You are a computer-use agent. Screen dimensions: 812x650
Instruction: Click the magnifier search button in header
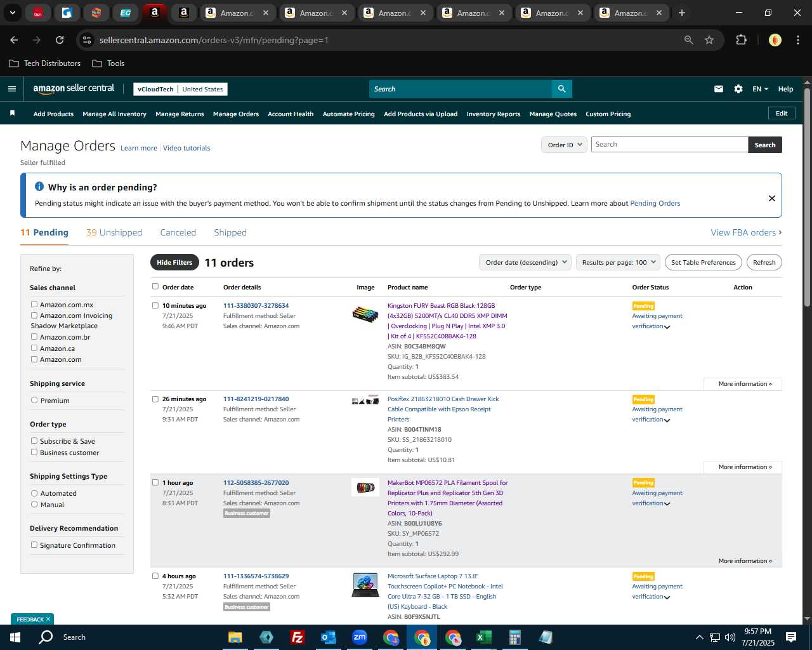pos(561,89)
